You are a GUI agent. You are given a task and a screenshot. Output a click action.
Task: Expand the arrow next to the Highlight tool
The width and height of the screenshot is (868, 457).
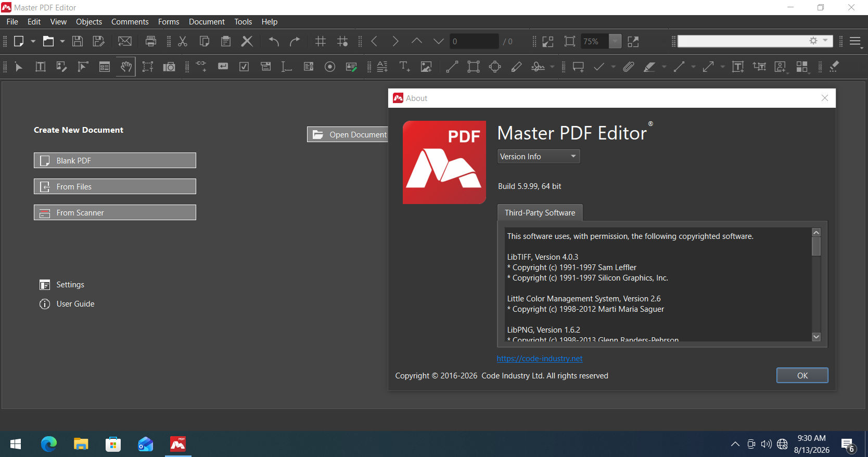tap(664, 67)
